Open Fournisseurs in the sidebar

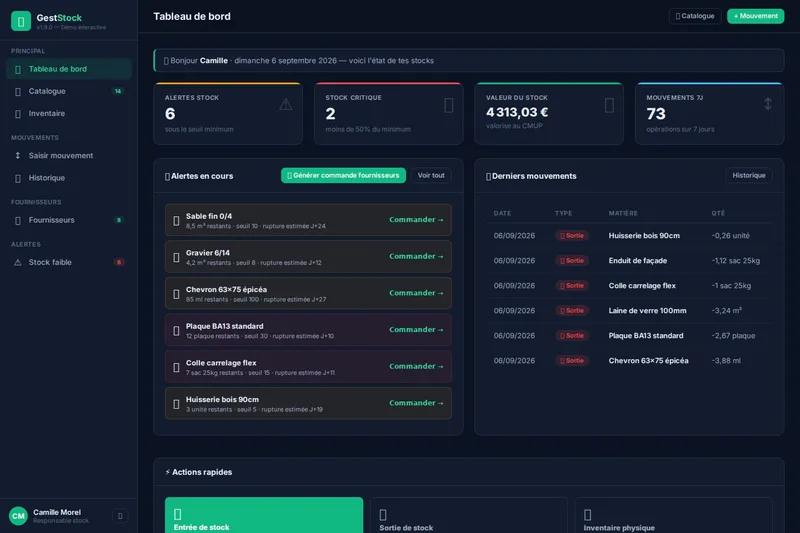tap(68, 220)
